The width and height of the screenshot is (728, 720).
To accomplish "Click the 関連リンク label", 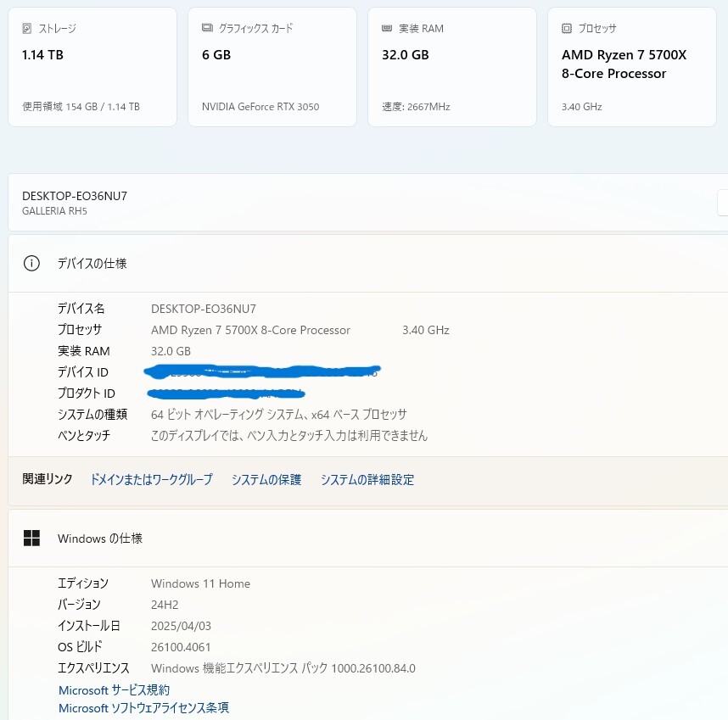I will [48, 479].
